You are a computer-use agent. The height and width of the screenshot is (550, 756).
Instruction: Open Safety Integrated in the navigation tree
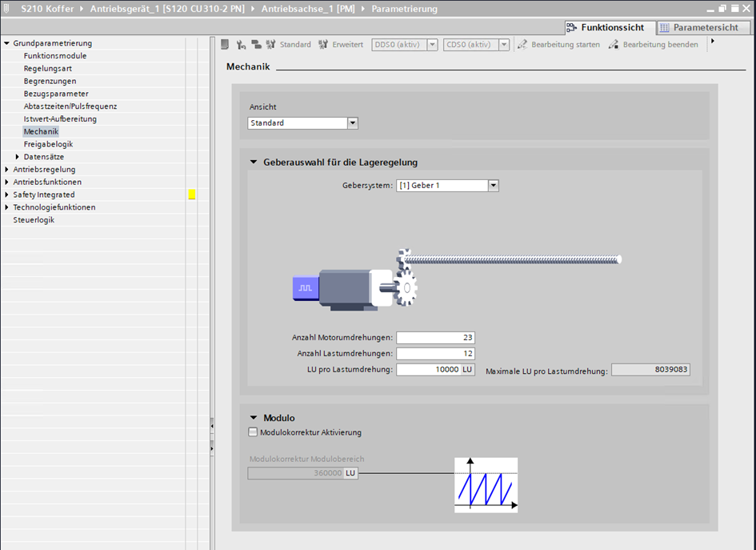click(x=44, y=195)
